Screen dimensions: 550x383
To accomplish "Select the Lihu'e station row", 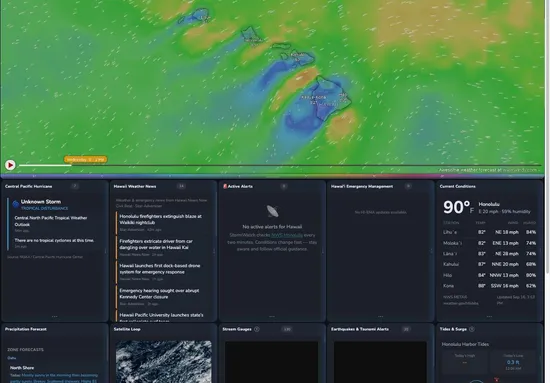I will tap(489, 232).
